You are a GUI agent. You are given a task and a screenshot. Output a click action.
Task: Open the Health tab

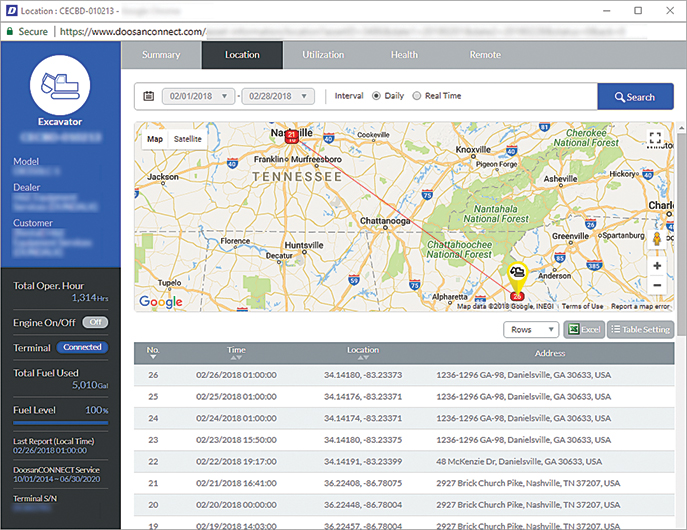[404, 55]
